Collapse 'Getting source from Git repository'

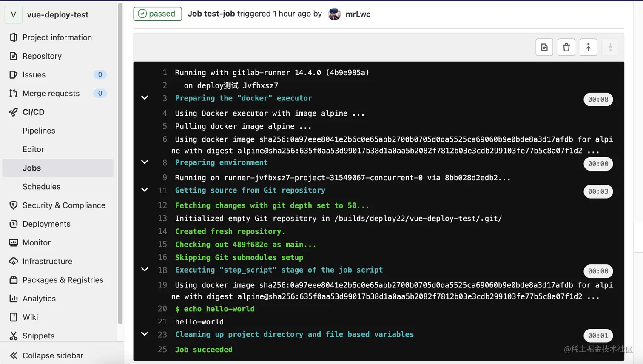[144, 190]
